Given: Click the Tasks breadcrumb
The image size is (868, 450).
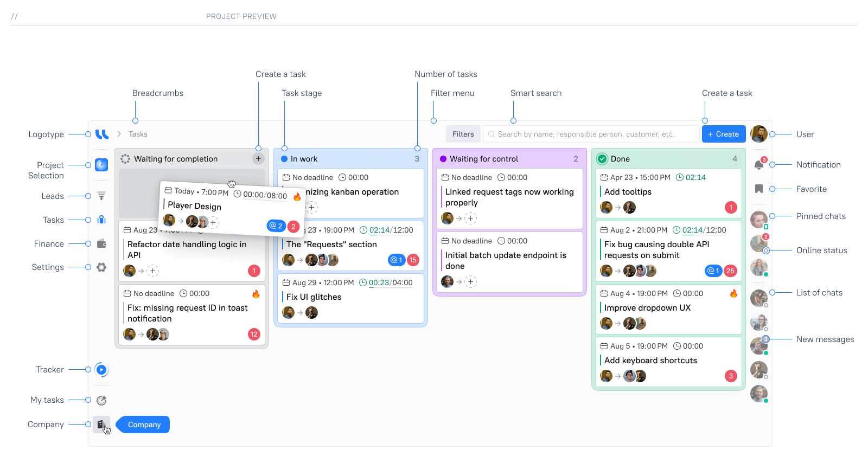Looking at the screenshot, I should (138, 134).
